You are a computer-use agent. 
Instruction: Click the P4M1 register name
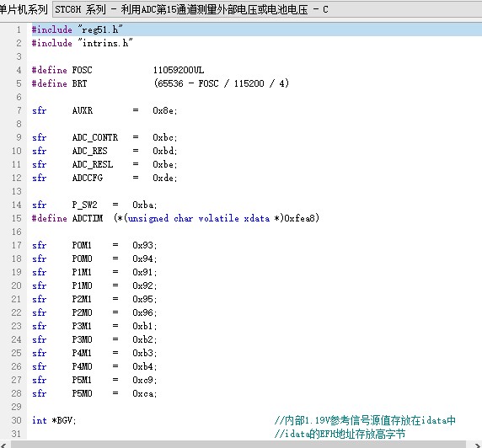(x=82, y=354)
